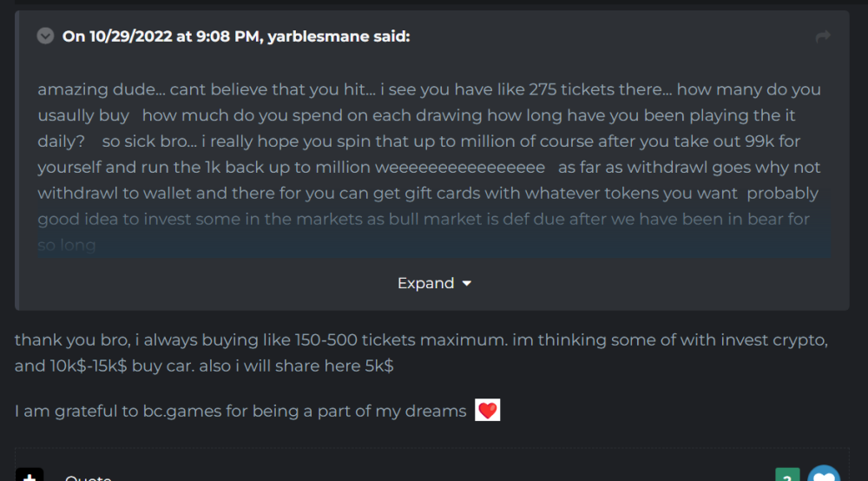Click the MultiQuote plus icon
Image resolution: width=868 pixels, height=481 pixels.
(x=30, y=475)
